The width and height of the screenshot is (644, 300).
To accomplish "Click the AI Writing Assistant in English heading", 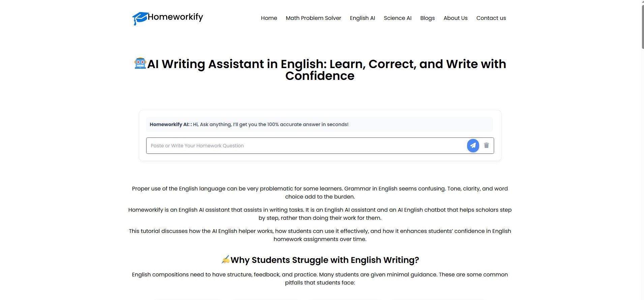I will click(320, 70).
